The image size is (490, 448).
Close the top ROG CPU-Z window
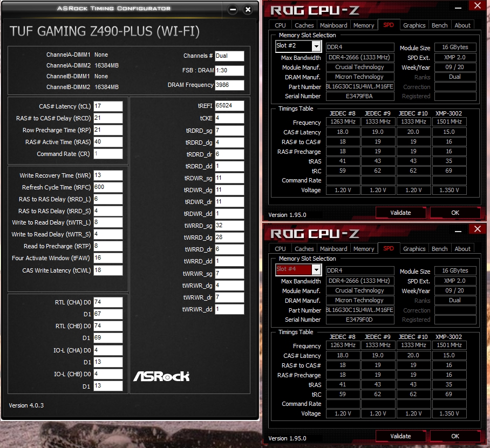[x=478, y=5]
